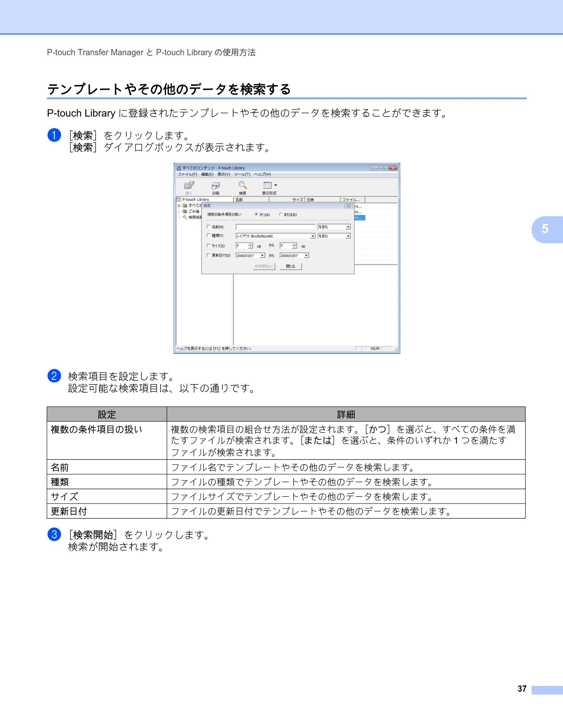Expand the すべての tree node plus box
Viewport: 563px width, 728px height.
pos(179,206)
